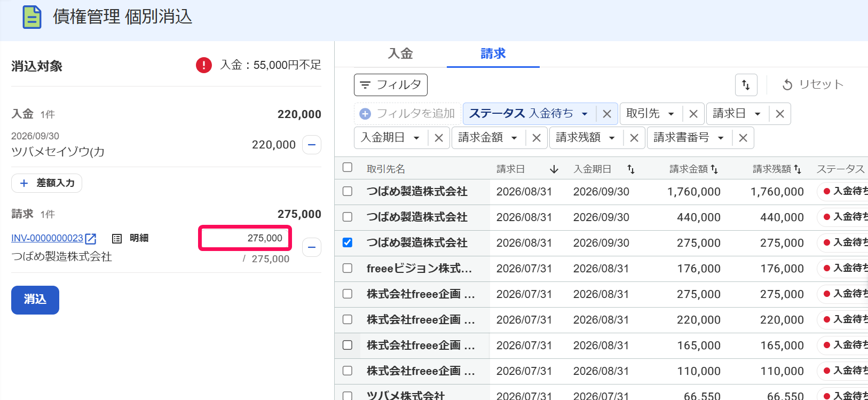Remove the 請求金額 filter with its X
This screenshot has width=868, height=400.
536,138
